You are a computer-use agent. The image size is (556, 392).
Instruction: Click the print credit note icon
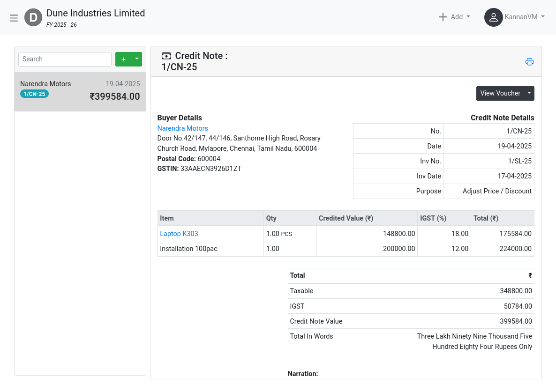(529, 62)
